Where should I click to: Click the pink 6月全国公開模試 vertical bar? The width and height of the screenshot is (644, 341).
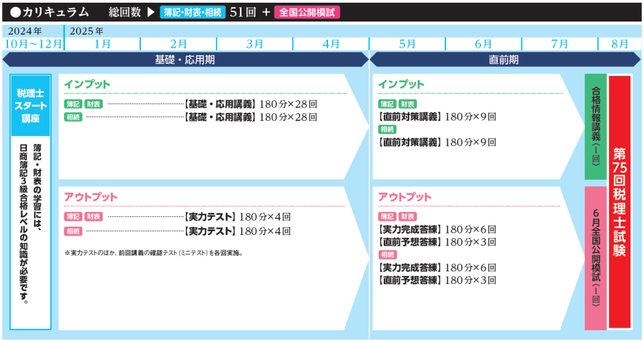tap(595, 258)
